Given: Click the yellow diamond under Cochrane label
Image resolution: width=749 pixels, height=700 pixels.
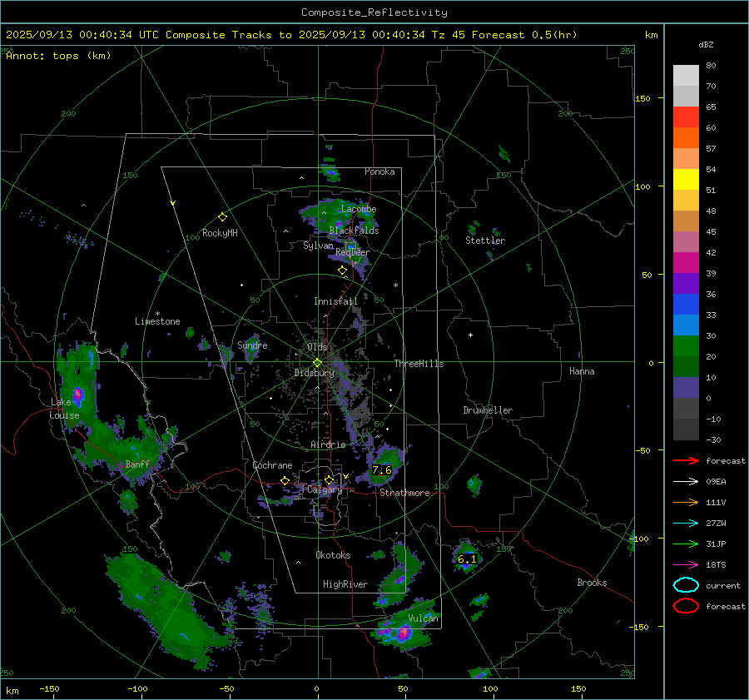Looking at the screenshot, I should click(x=285, y=480).
